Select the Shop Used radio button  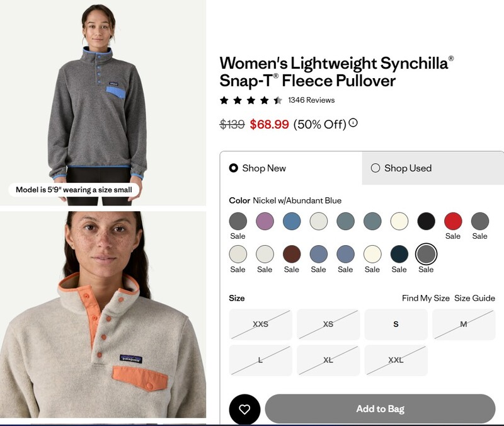tap(375, 168)
